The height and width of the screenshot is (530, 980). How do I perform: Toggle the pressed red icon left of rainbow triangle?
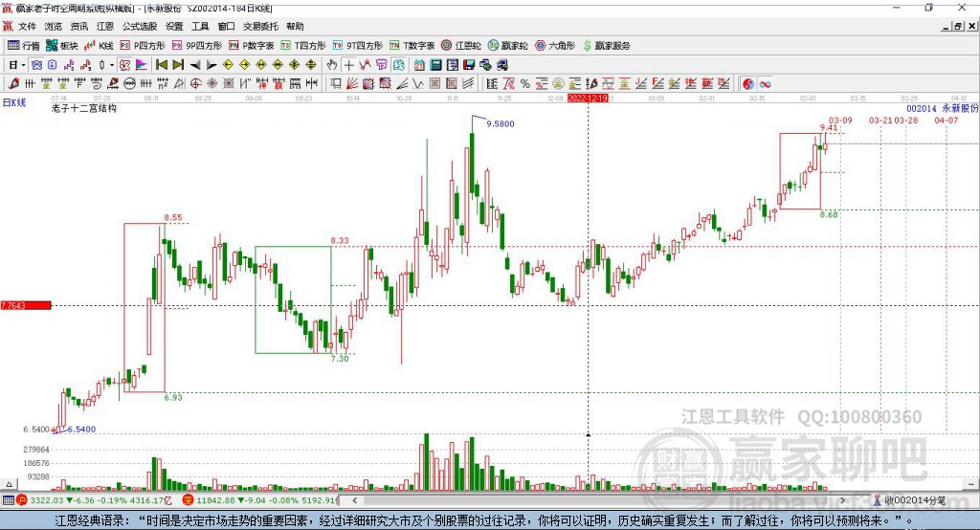124,65
